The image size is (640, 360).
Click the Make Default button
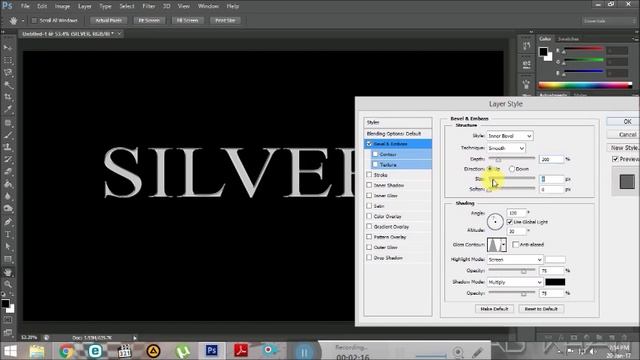pyautogui.click(x=494, y=309)
